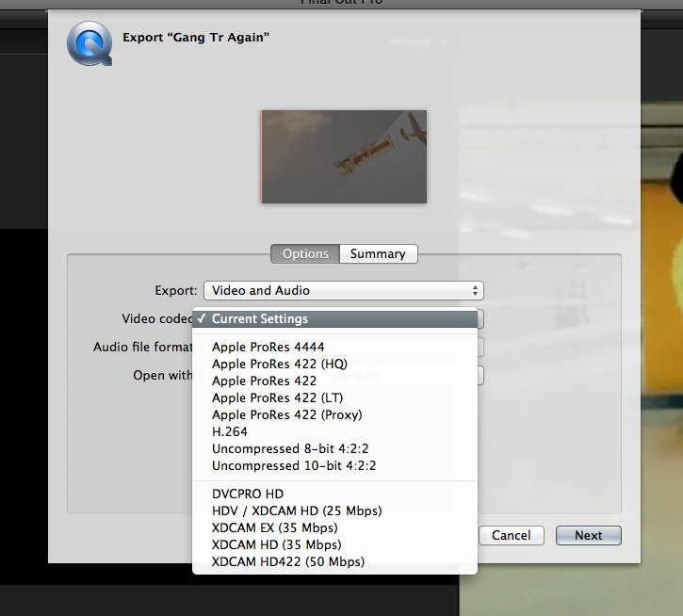Choose Current Settings in the codec menu
The height and width of the screenshot is (616, 683).
[335, 319]
